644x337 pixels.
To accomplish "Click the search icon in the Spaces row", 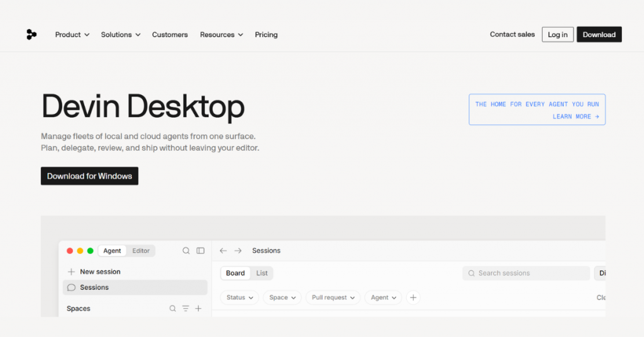I will pyautogui.click(x=172, y=308).
